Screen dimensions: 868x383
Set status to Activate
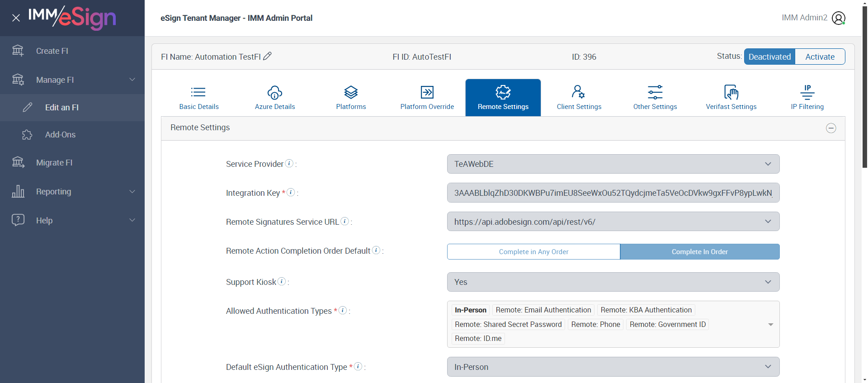click(x=820, y=57)
